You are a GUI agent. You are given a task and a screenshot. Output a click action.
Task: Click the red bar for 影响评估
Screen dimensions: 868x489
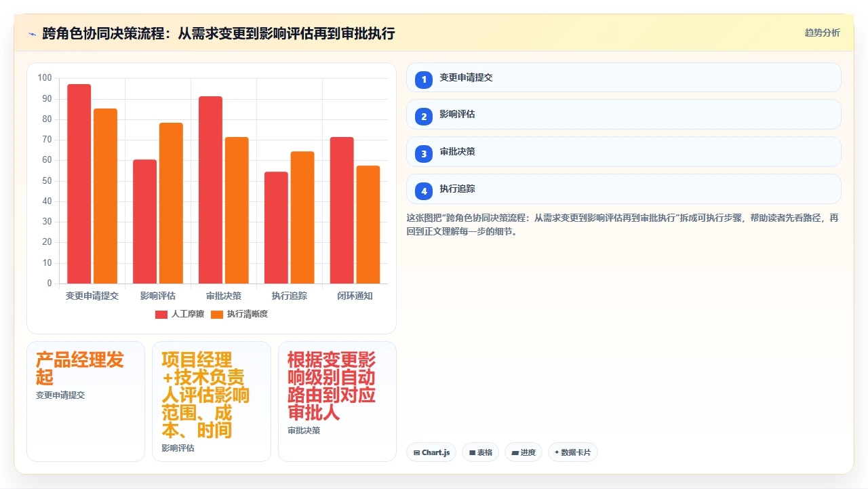pyautogui.click(x=144, y=222)
